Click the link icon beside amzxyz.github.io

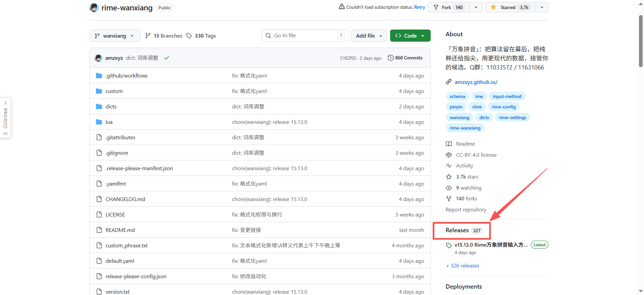click(449, 82)
